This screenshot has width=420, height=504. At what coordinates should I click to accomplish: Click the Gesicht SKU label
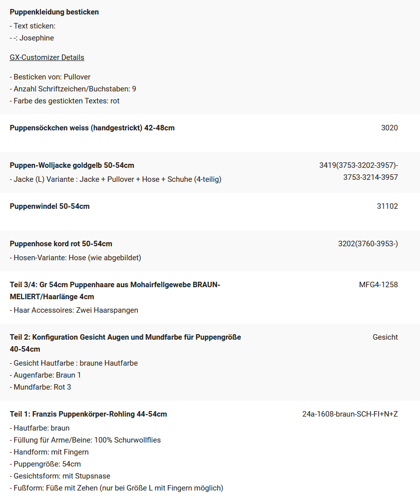pos(386,337)
